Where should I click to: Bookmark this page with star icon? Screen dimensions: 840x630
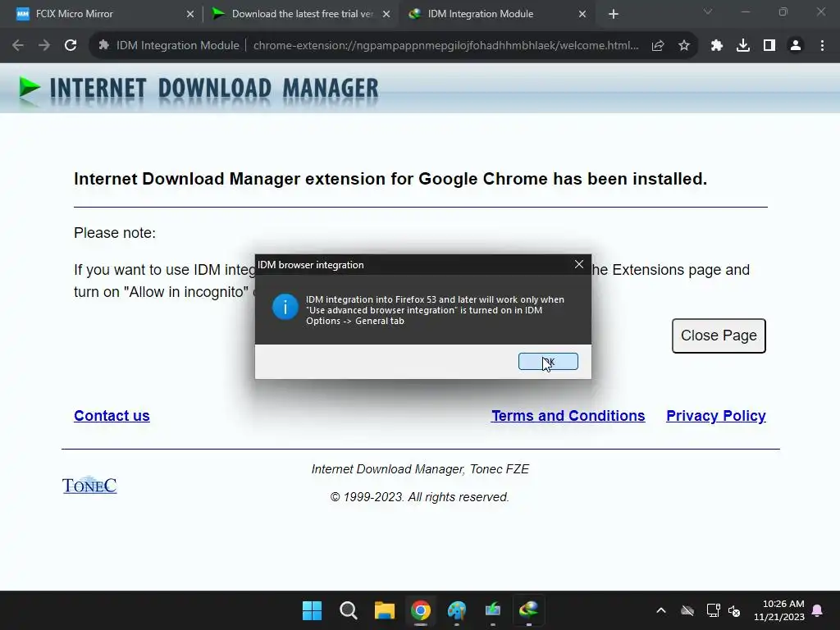(684, 46)
